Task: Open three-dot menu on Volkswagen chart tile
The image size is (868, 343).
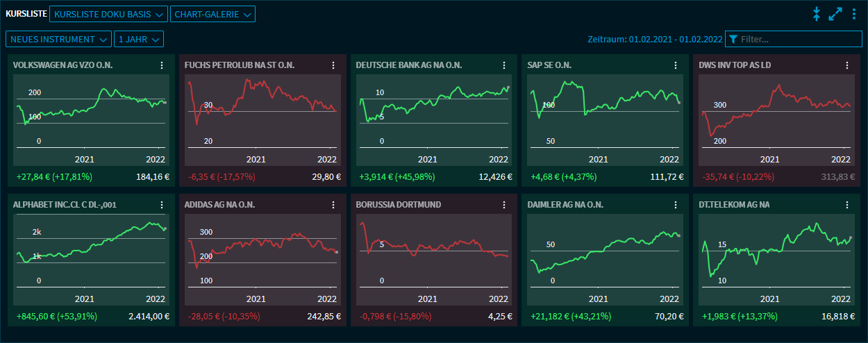Action: point(161,65)
